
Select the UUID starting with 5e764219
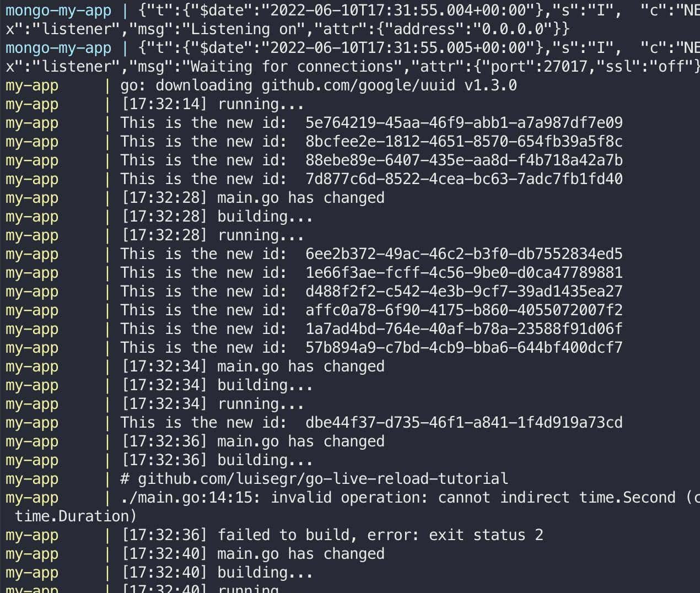coord(464,123)
